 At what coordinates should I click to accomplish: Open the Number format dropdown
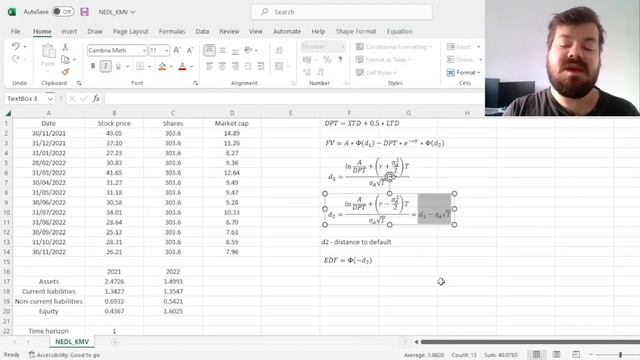(343, 47)
